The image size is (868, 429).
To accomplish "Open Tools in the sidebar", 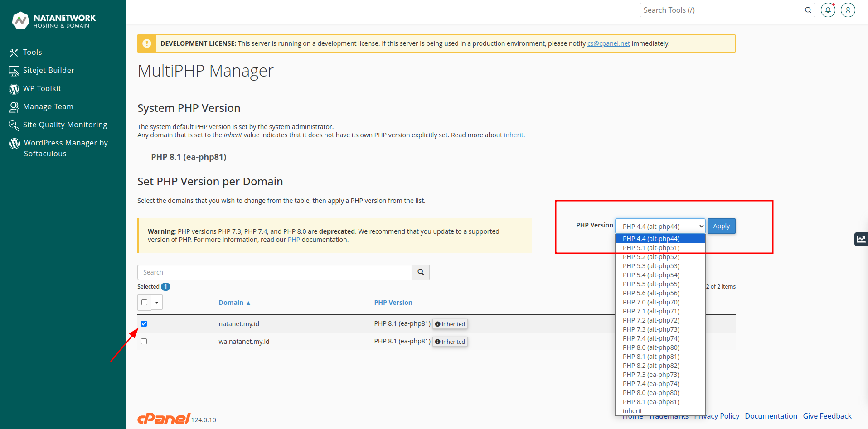I will pos(26,52).
